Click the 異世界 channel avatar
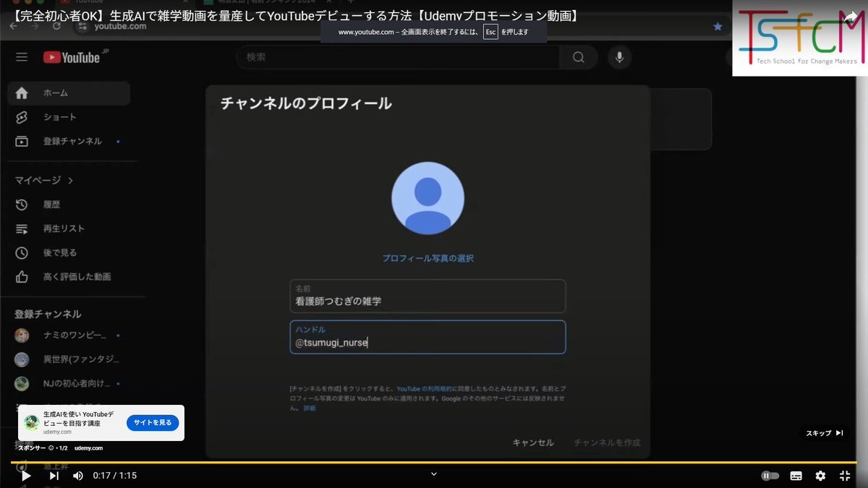 pyautogui.click(x=22, y=359)
